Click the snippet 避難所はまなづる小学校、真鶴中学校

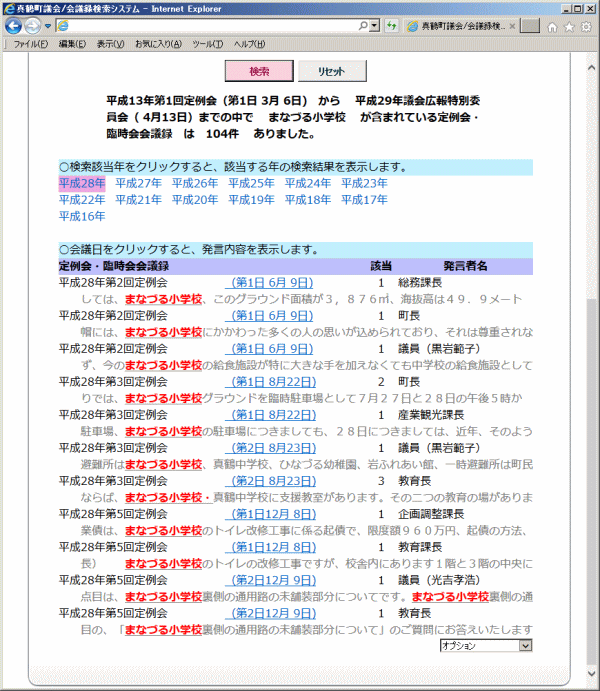(307, 464)
